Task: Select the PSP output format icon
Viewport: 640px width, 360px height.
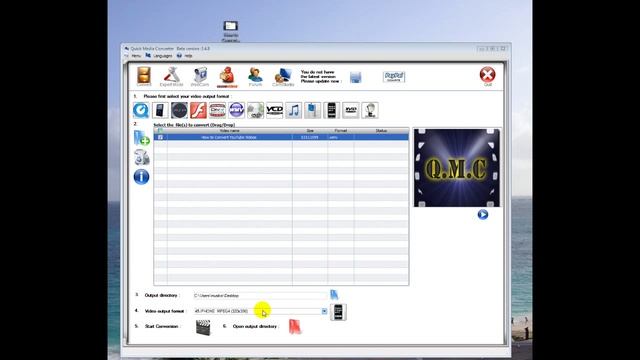Action: (x=179, y=110)
